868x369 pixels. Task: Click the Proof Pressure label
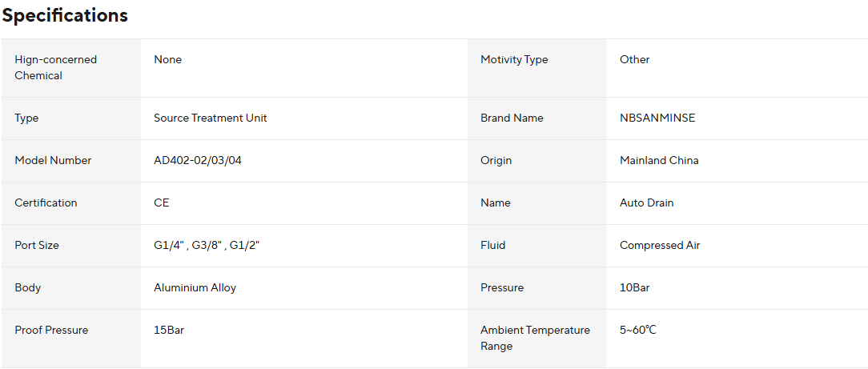point(51,330)
